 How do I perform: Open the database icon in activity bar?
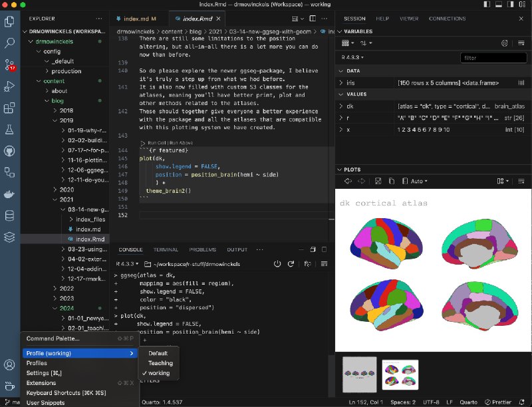(x=9, y=215)
